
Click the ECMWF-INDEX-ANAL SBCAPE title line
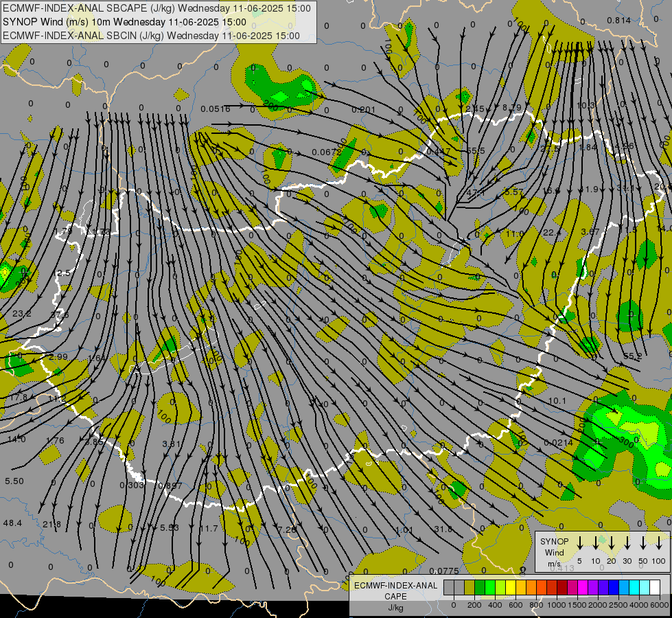click(x=157, y=8)
